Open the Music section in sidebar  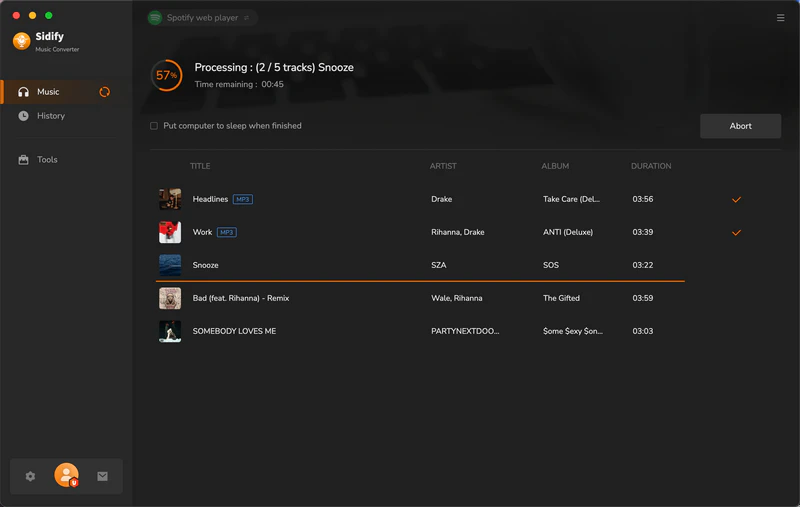pos(65,92)
